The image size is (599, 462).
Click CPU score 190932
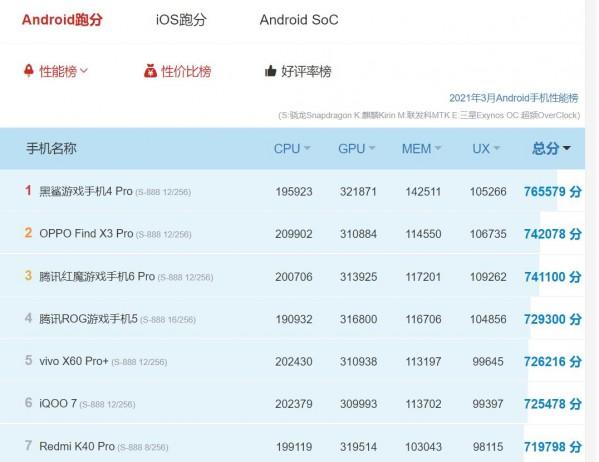click(x=294, y=319)
